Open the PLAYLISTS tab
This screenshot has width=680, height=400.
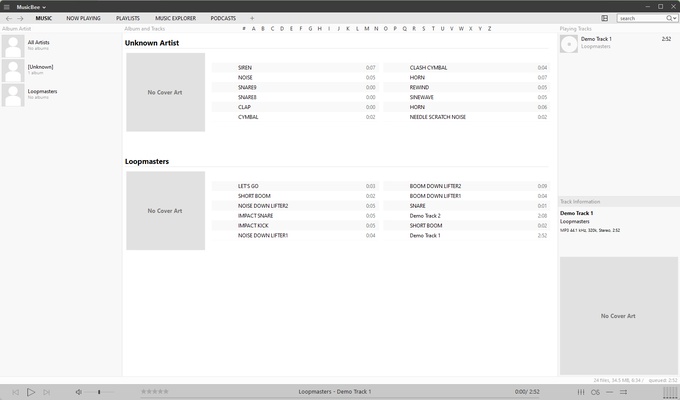point(128,18)
